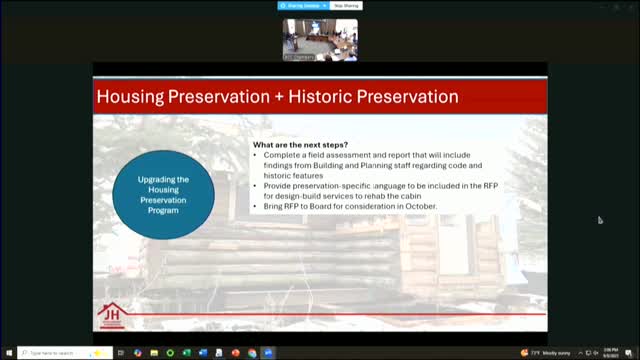Open Google Chrome from the taskbar
This screenshot has height=360, width=640.
[x=252, y=353]
